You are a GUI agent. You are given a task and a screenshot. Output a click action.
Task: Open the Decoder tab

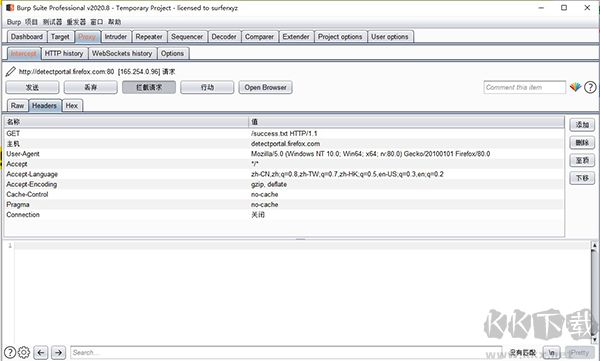coord(224,37)
